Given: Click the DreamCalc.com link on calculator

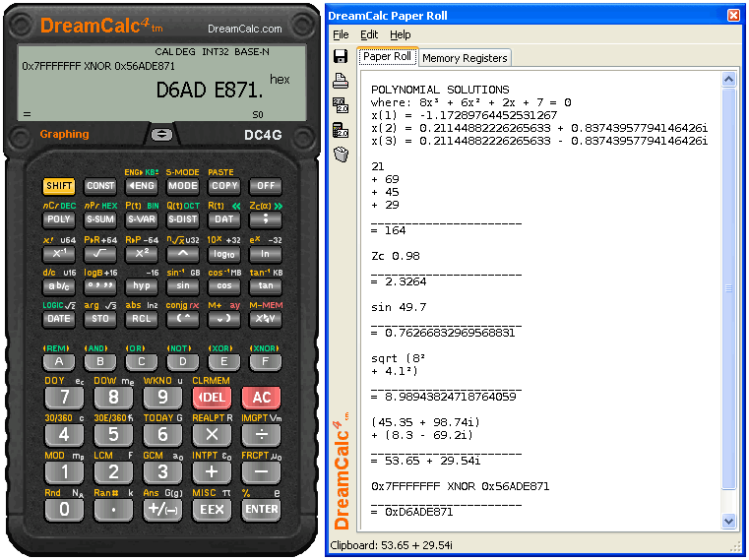Looking at the screenshot, I should [244, 30].
